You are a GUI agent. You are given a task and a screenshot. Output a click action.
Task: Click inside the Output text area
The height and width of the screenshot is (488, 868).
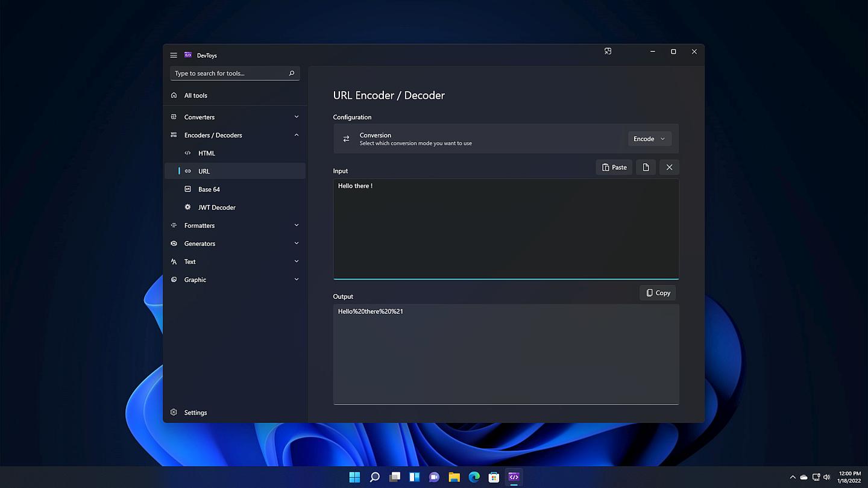[x=506, y=354]
